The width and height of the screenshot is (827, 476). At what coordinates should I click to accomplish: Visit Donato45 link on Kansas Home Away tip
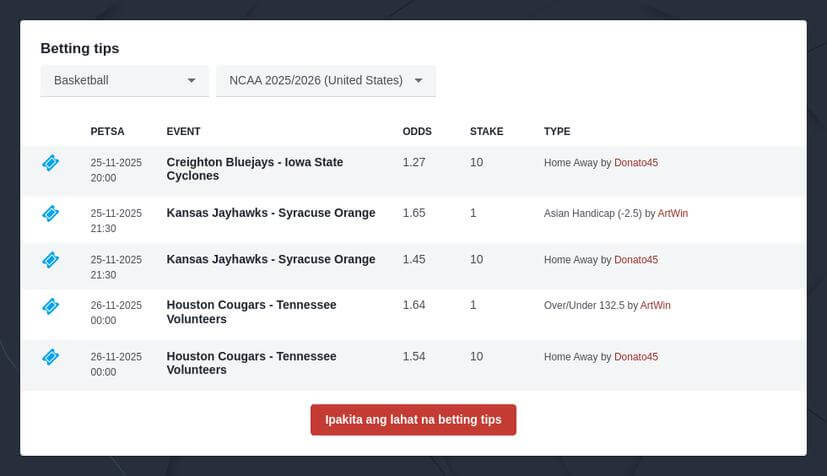636,260
